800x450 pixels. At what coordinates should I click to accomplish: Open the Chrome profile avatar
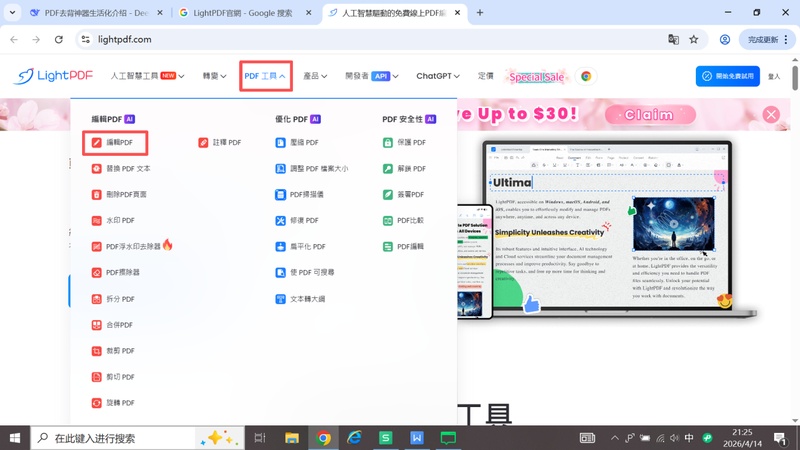click(724, 39)
